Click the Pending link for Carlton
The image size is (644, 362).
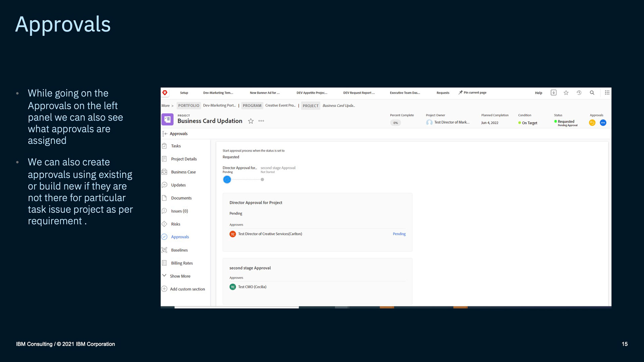pos(399,234)
